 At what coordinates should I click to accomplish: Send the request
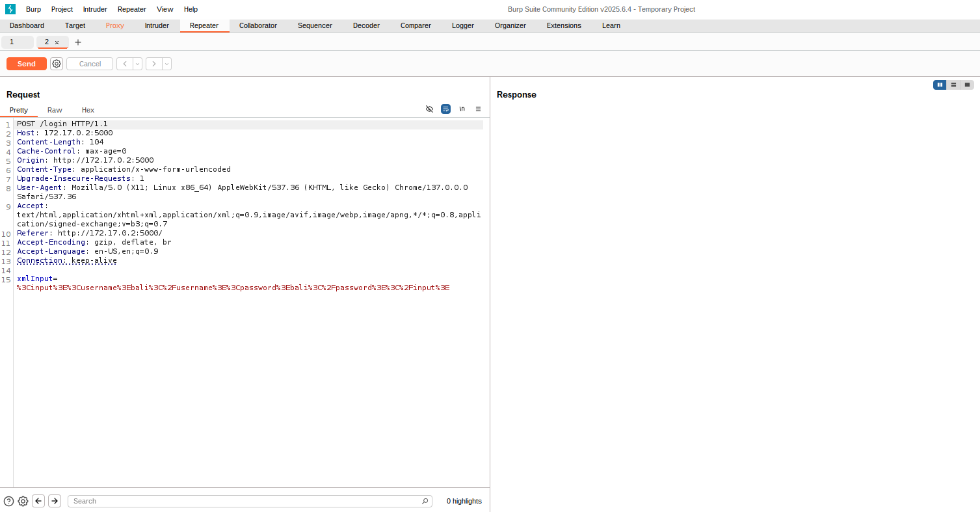coord(27,64)
